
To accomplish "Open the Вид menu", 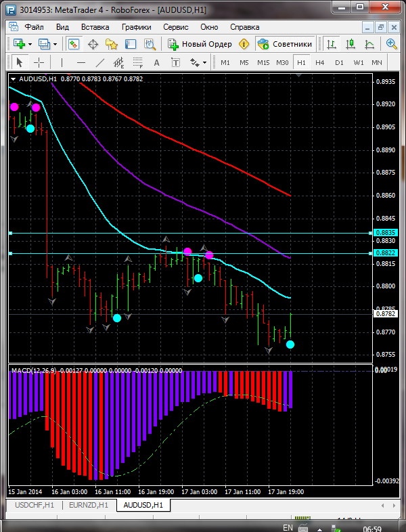I will [x=62, y=27].
